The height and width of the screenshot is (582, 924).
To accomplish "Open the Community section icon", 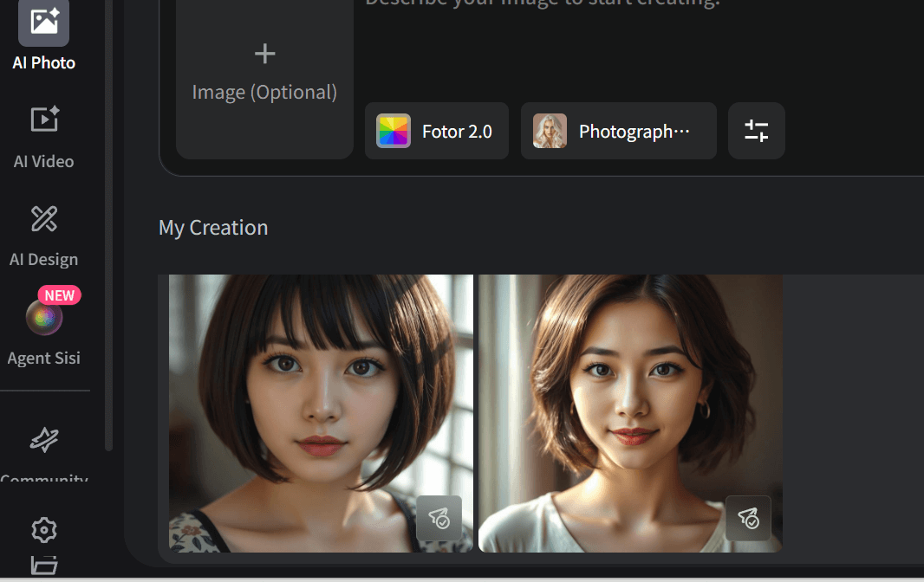I will click(x=43, y=441).
